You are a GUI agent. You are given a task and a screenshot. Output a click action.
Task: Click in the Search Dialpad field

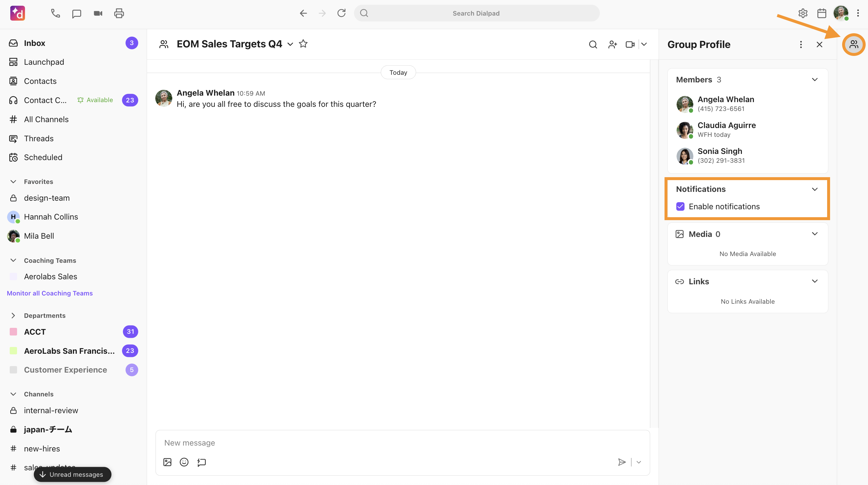click(476, 13)
